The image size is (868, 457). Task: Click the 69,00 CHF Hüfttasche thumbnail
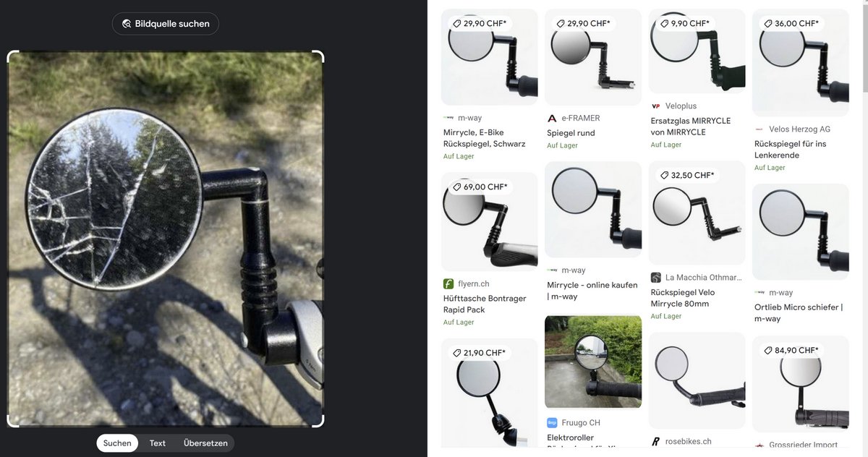(490, 222)
